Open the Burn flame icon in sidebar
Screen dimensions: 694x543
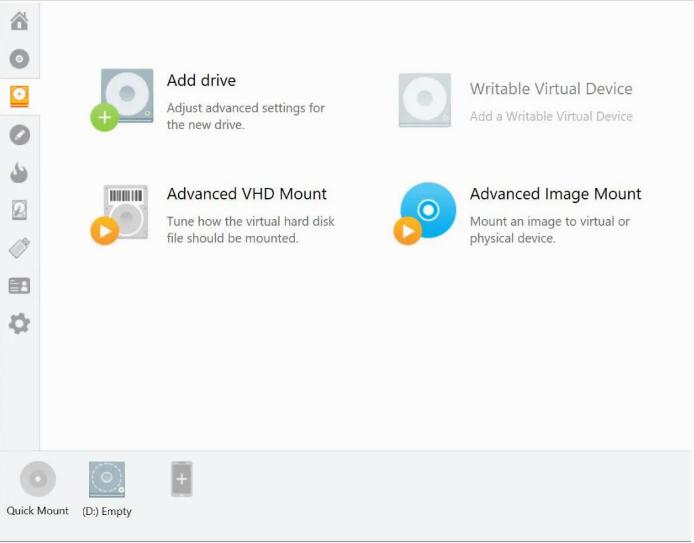[x=19, y=173]
